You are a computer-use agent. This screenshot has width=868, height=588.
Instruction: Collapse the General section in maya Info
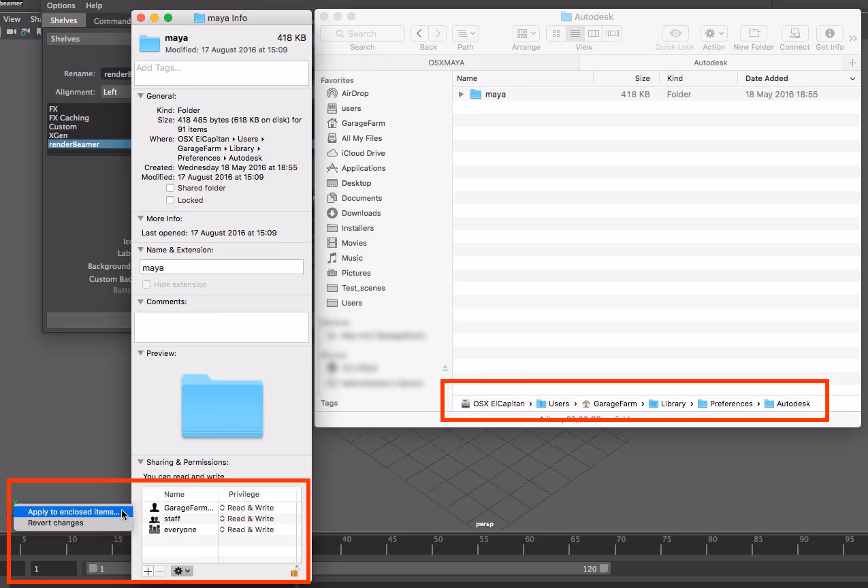point(141,96)
